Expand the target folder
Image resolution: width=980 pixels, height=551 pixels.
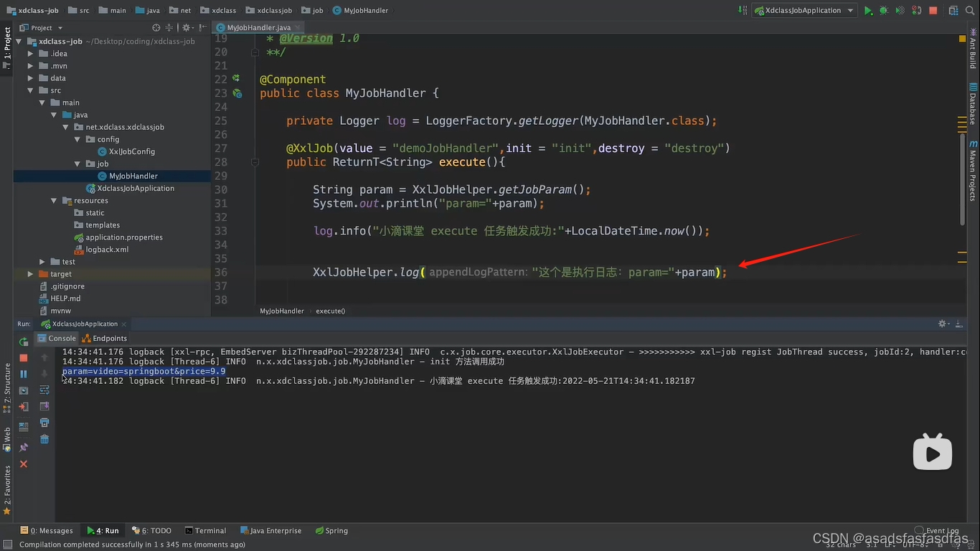coord(30,274)
